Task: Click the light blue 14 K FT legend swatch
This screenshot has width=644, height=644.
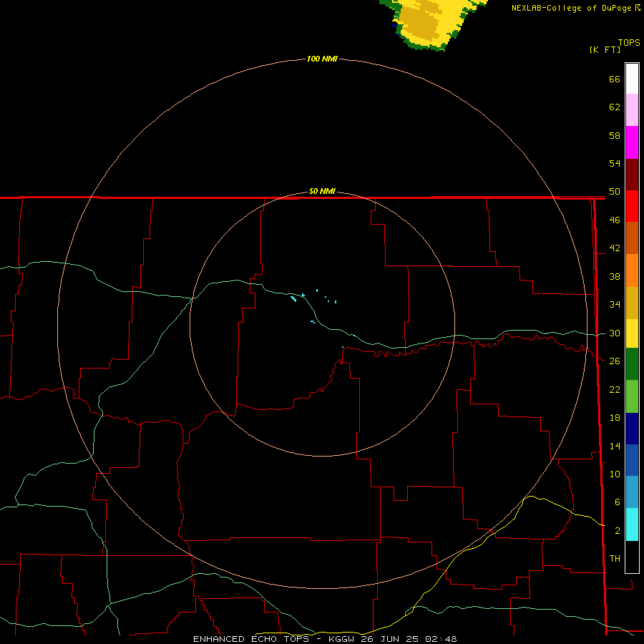Action: (632, 492)
